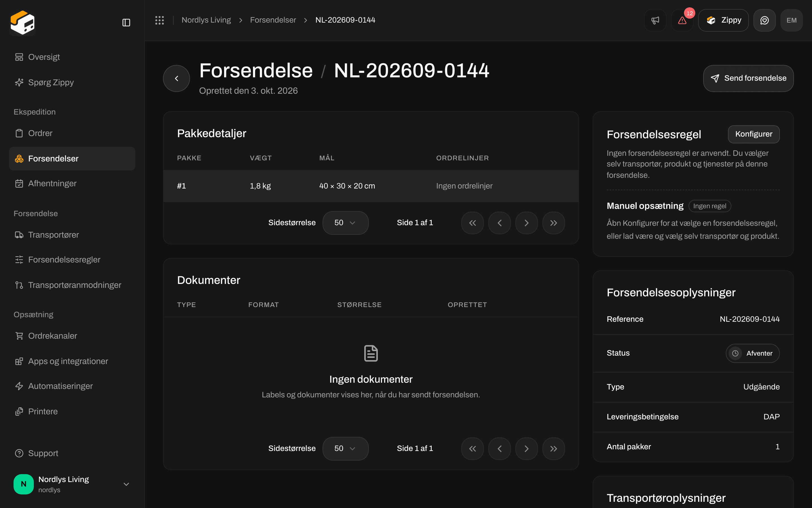Viewport: 812px width, 508px height.
Task: Select Forsendelser in the sidebar
Action: tap(72, 159)
